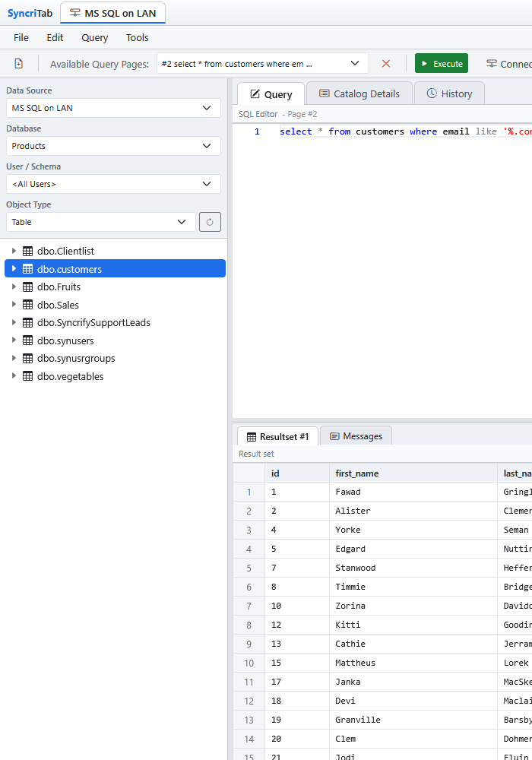Click the refresh object list button
The image size is (532, 760).
pyautogui.click(x=210, y=222)
